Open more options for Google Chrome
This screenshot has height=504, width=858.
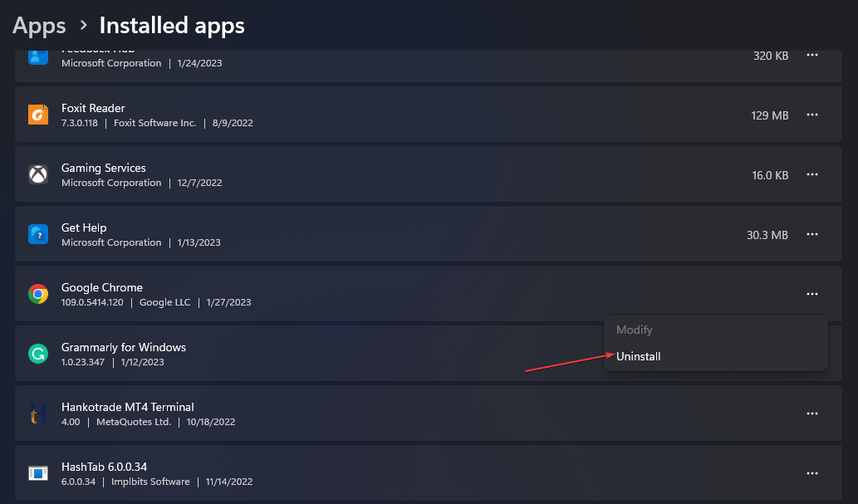[x=812, y=294]
